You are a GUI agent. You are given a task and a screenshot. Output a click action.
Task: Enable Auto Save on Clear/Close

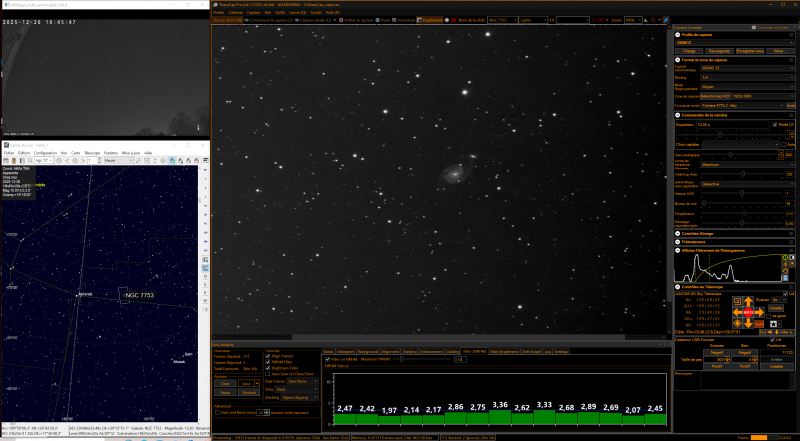tap(267, 374)
